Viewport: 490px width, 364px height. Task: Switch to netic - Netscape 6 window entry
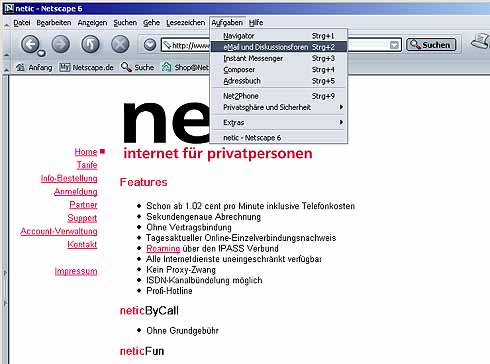(279, 138)
